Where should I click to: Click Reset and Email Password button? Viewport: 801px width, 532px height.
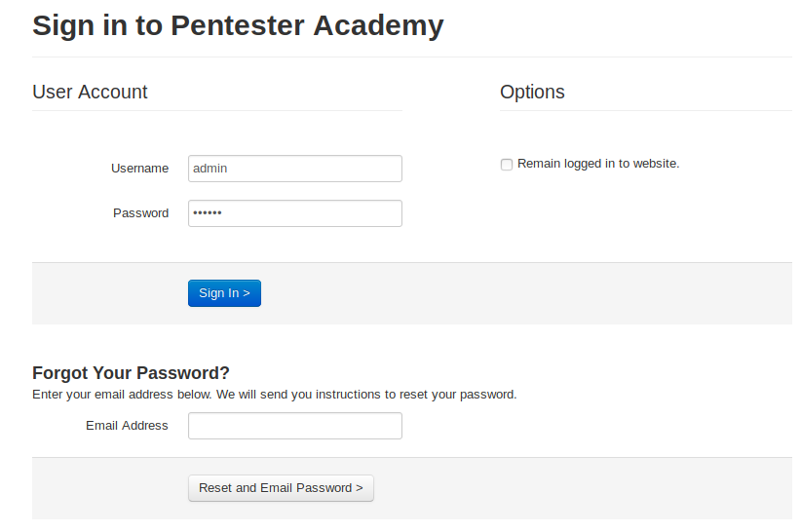click(281, 488)
